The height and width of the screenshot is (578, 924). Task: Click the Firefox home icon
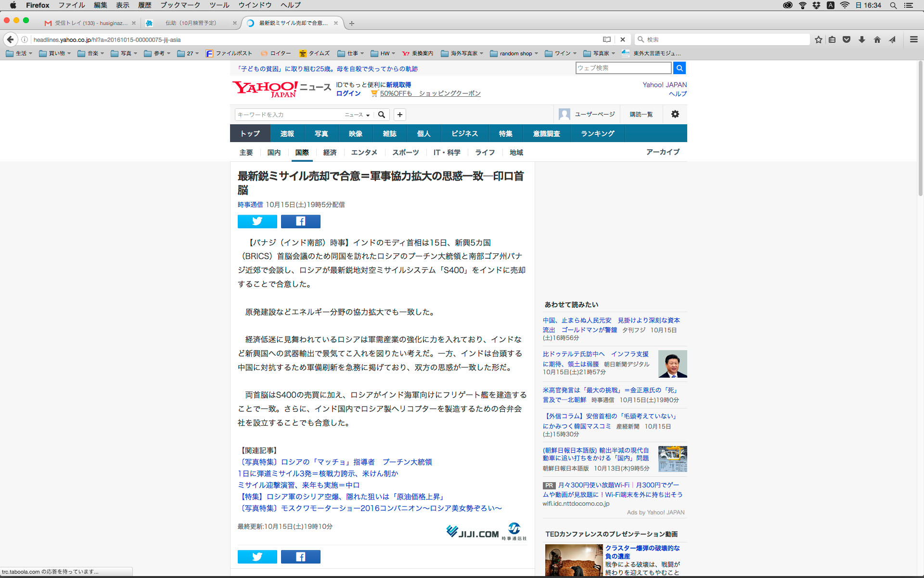[x=877, y=39]
